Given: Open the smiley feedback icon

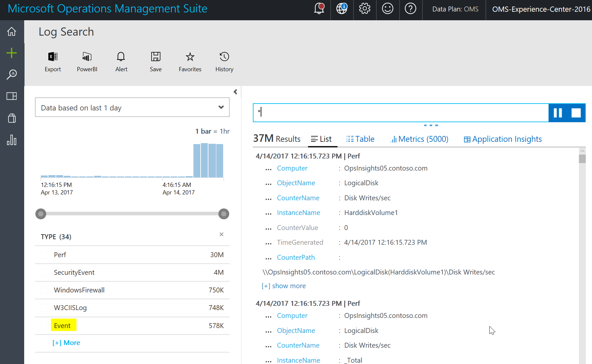Looking at the screenshot, I should pyautogui.click(x=387, y=8).
